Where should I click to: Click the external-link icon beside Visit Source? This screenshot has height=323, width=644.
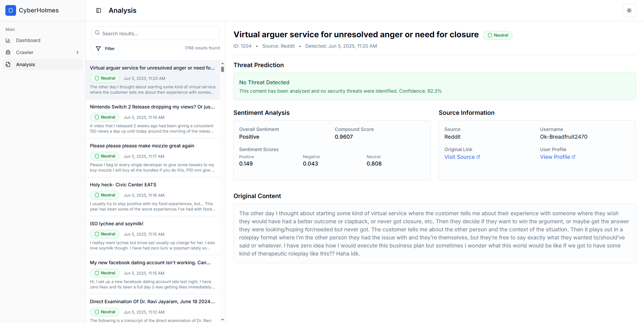[x=478, y=157]
